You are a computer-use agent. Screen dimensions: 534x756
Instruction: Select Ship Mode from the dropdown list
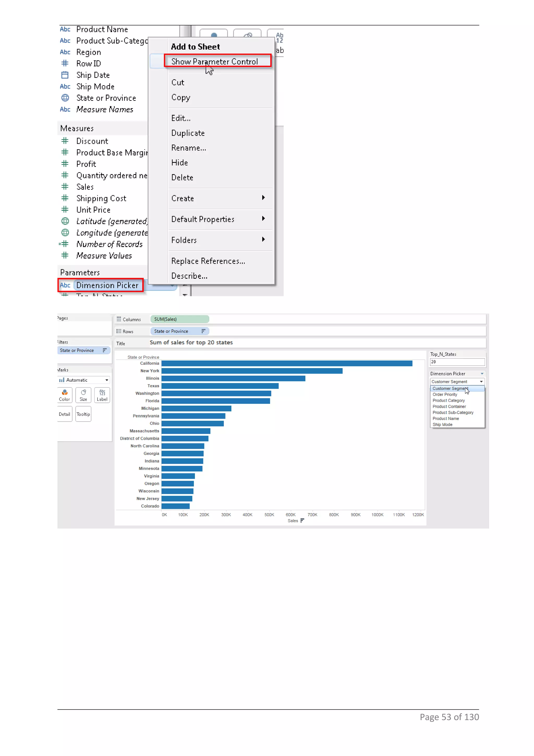click(442, 424)
